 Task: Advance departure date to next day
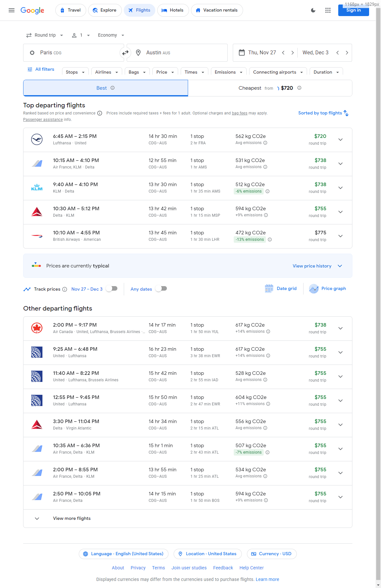[292, 53]
